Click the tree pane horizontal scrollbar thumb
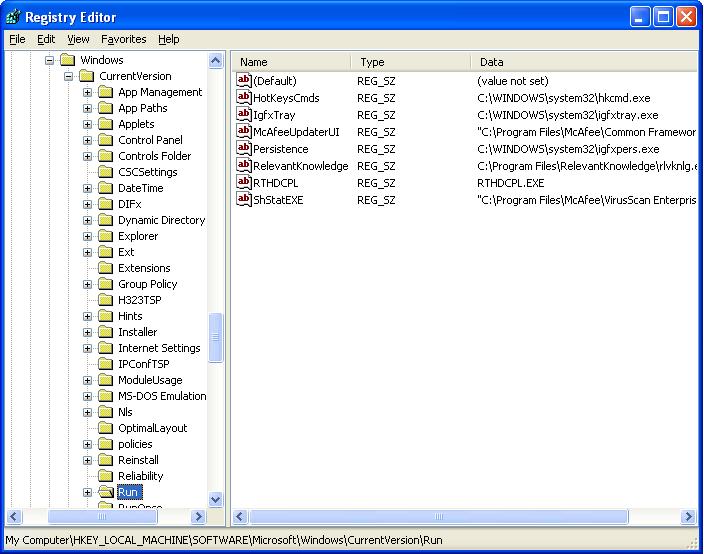Viewport: 704px width, 554px height. 102,517
